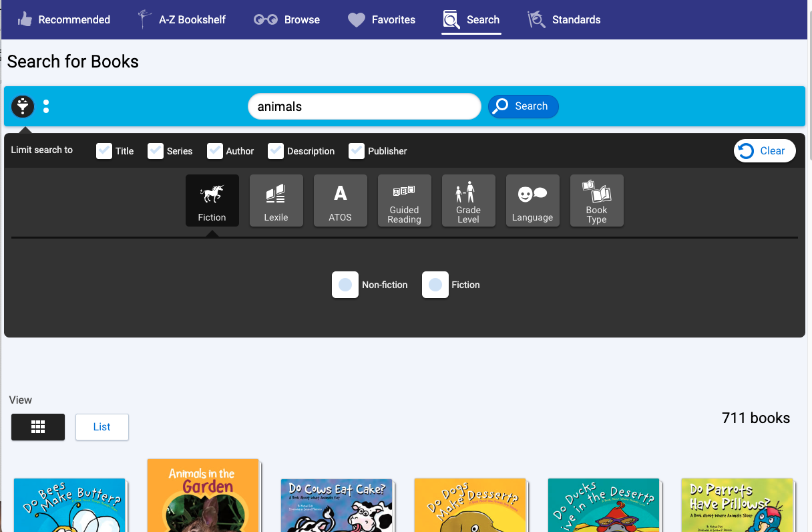Open Do Parrots Have Pillows book
Screen dimensions: 812x532
[738, 505]
